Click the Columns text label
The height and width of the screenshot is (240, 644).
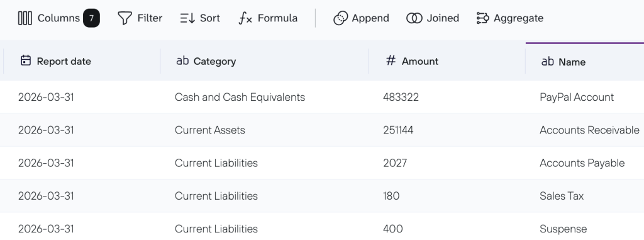click(x=58, y=18)
